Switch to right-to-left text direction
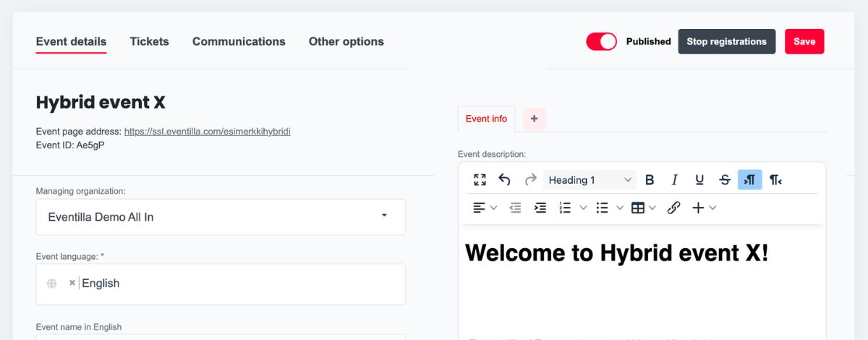The image size is (868, 340). 775,180
